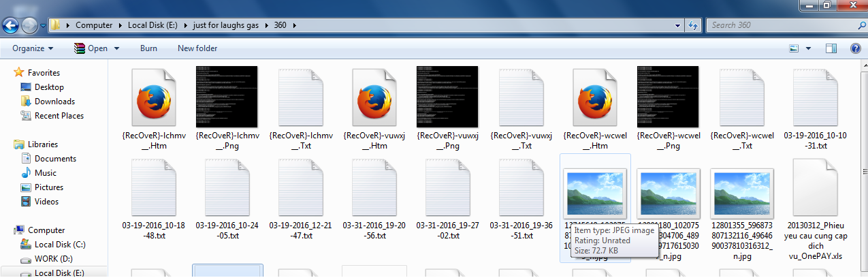Click the Organize dropdown arrow
The width and height of the screenshot is (868, 278).
(x=51, y=48)
